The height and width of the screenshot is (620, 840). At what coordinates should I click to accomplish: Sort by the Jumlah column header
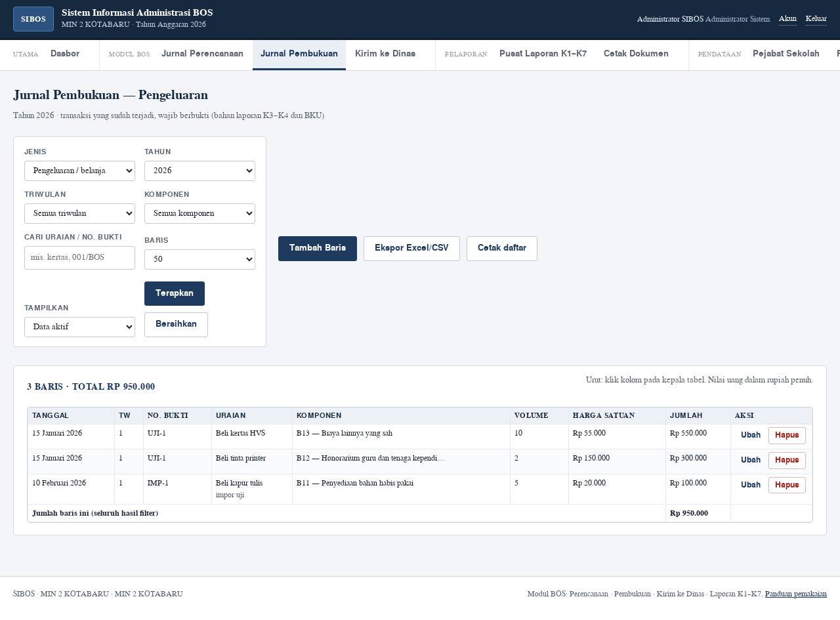click(x=698, y=416)
